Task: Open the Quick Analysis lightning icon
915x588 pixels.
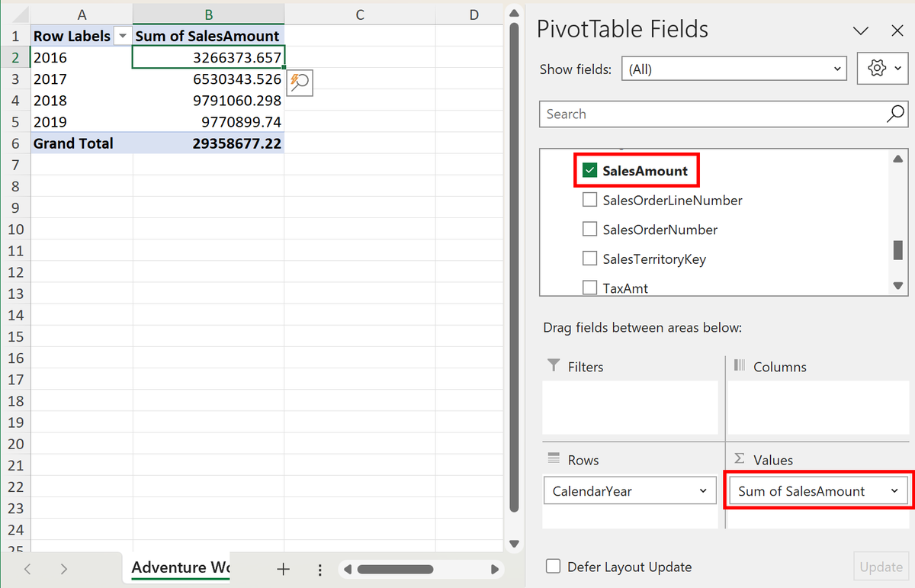Action: click(x=300, y=82)
